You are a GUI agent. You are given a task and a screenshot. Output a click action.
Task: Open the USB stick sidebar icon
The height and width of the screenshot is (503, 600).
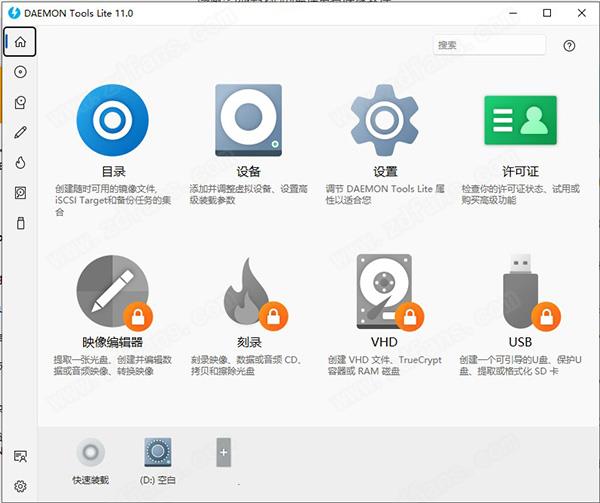click(x=21, y=223)
